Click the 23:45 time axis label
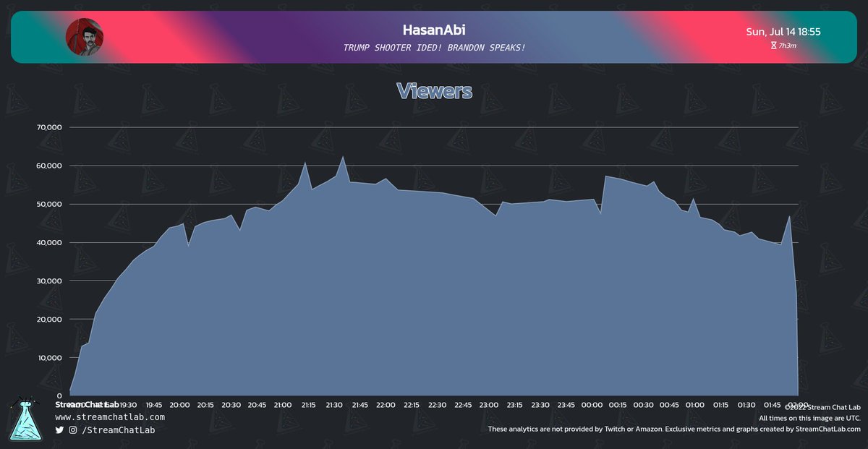The image size is (868, 449). 566,405
